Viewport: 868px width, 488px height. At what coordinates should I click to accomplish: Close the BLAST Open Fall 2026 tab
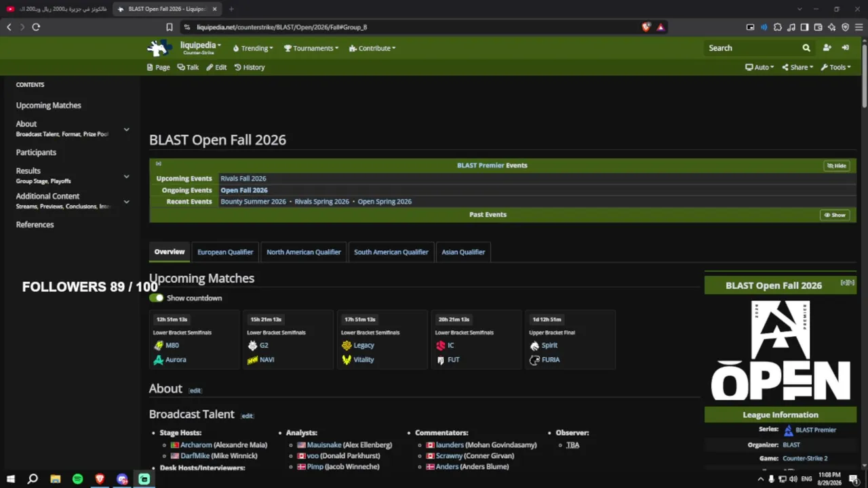tap(215, 9)
